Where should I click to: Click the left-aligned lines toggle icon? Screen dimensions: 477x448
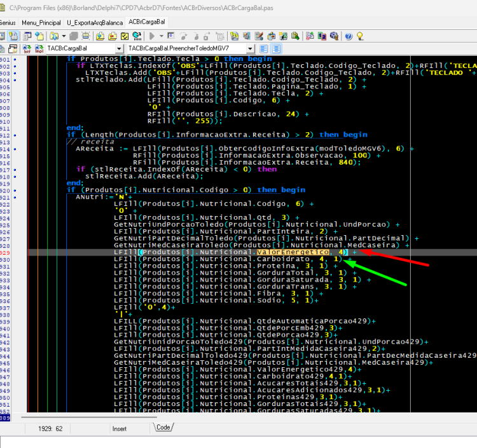(x=264, y=49)
